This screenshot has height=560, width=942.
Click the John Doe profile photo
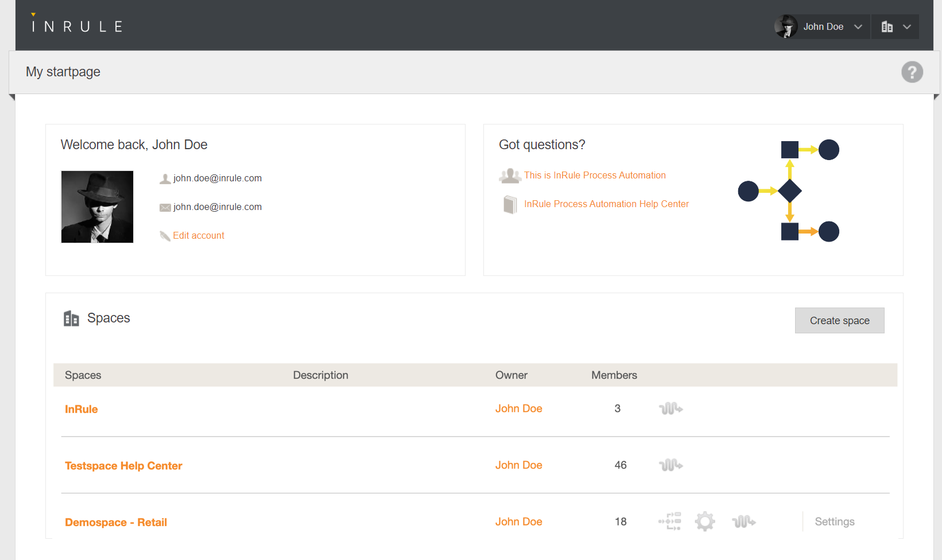(x=97, y=207)
